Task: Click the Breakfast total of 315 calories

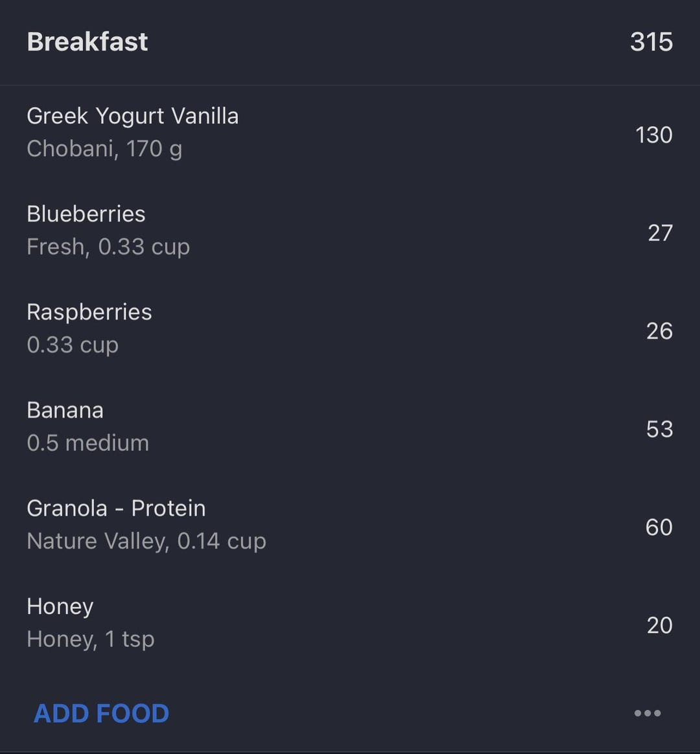Action: (651, 42)
